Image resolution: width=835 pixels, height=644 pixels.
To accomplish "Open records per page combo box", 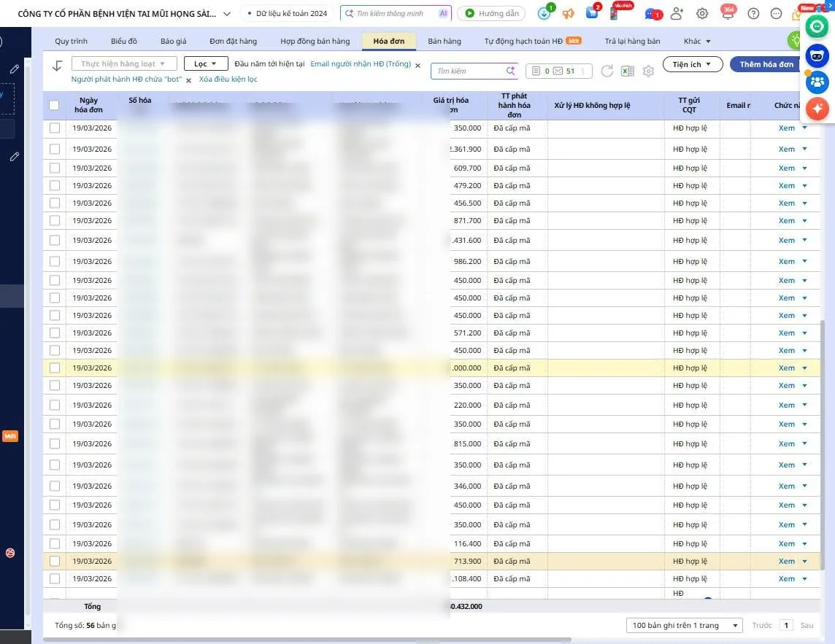I will pyautogui.click(x=685, y=625).
